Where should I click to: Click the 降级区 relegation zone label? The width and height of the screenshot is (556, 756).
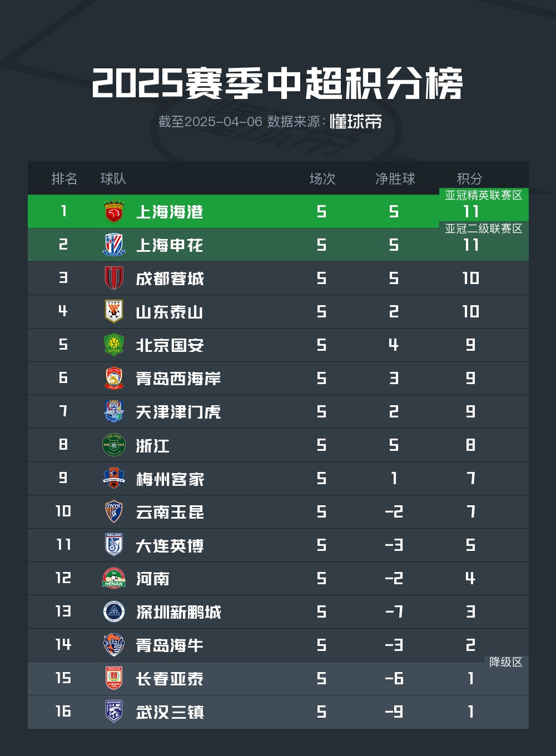[x=506, y=662]
